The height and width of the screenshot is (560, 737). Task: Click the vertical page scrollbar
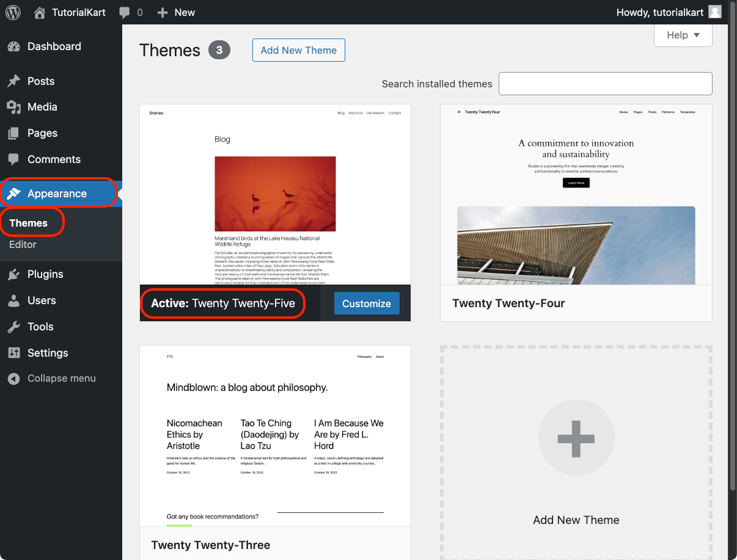[732, 247]
